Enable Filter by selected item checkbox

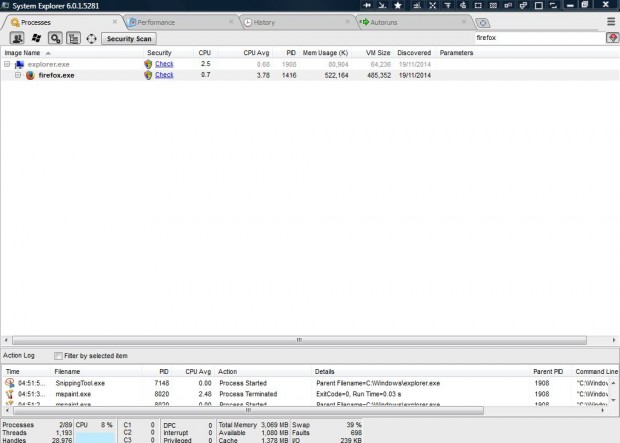(x=58, y=356)
